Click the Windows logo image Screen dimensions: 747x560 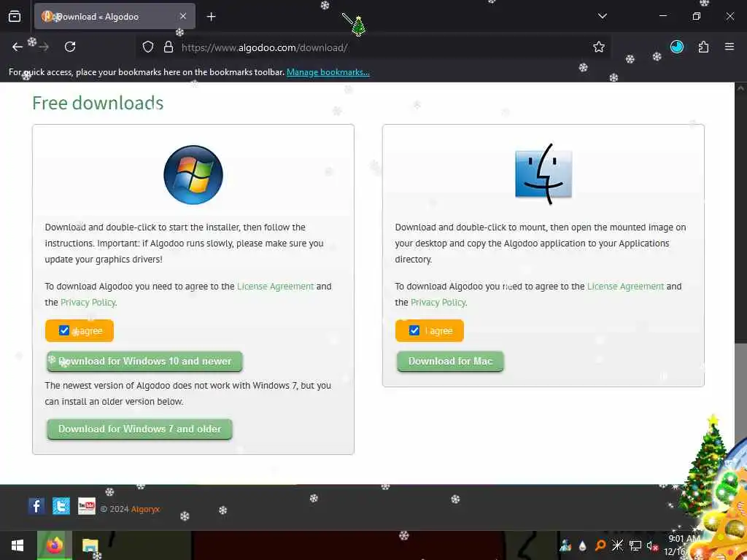click(x=193, y=175)
